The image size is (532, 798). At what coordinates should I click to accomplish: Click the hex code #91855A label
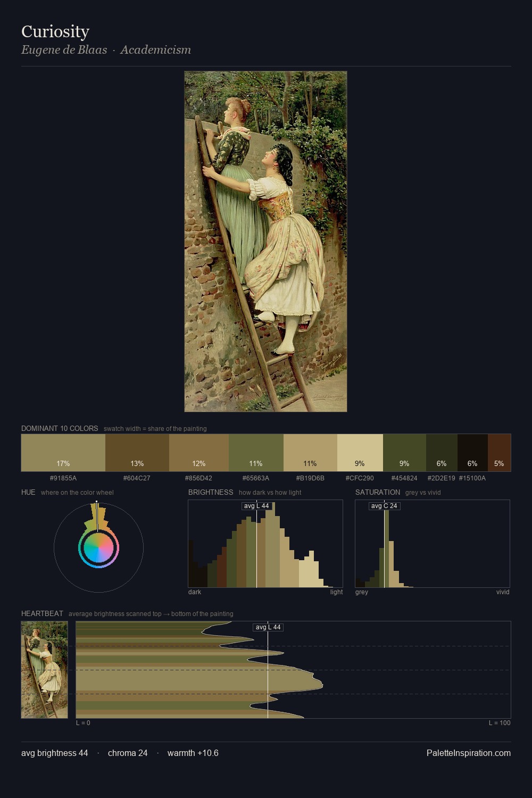pyautogui.click(x=63, y=478)
